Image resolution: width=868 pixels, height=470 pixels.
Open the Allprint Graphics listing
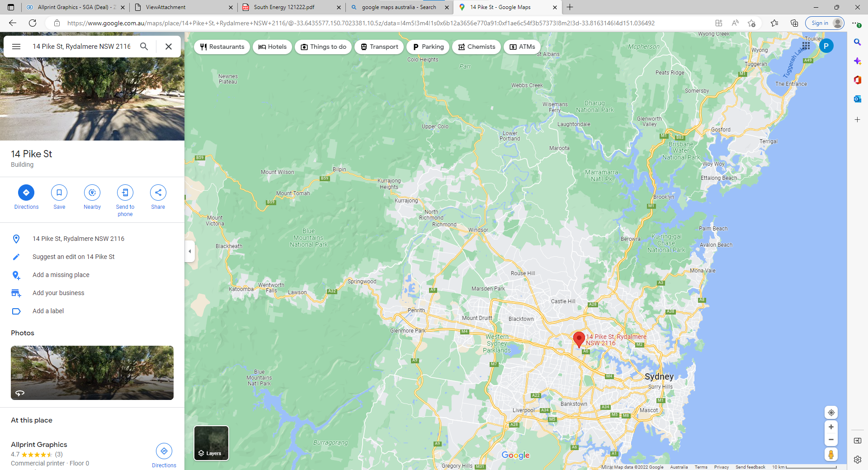[x=39, y=445]
